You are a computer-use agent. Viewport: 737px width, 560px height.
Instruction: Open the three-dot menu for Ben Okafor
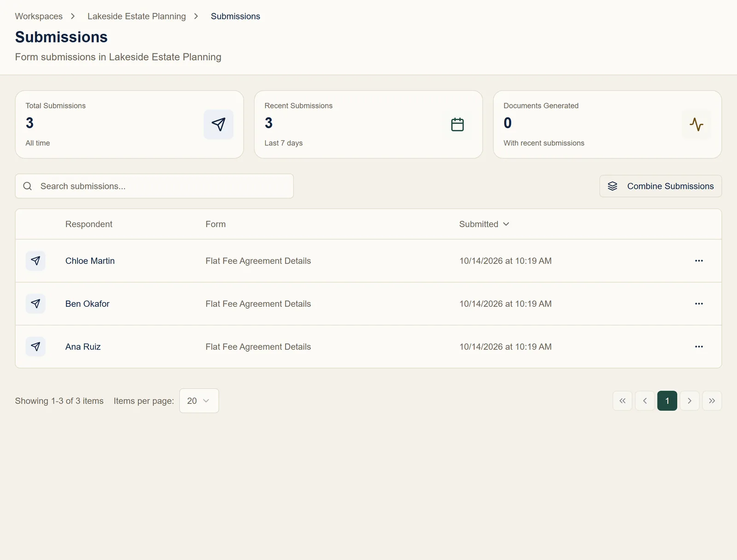[x=699, y=303]
